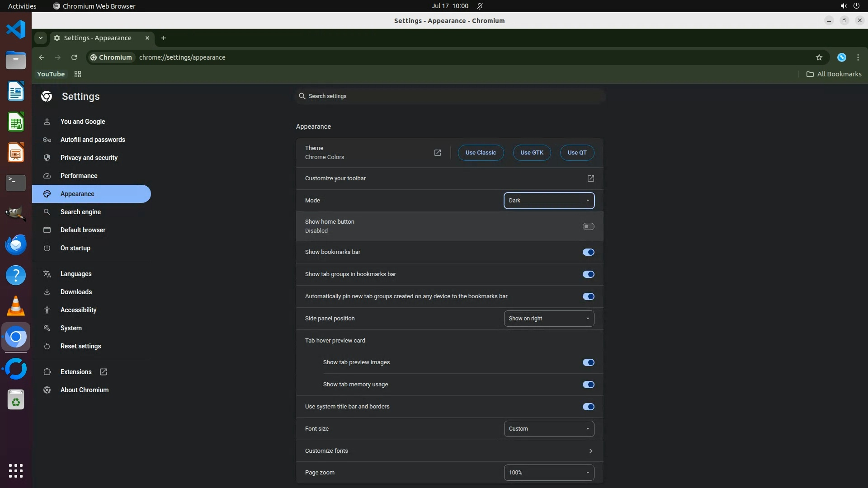Image resolution: width=868 pixels, height=488 pixels.
Task: Open the Downloads settings section
Action: 76,292
